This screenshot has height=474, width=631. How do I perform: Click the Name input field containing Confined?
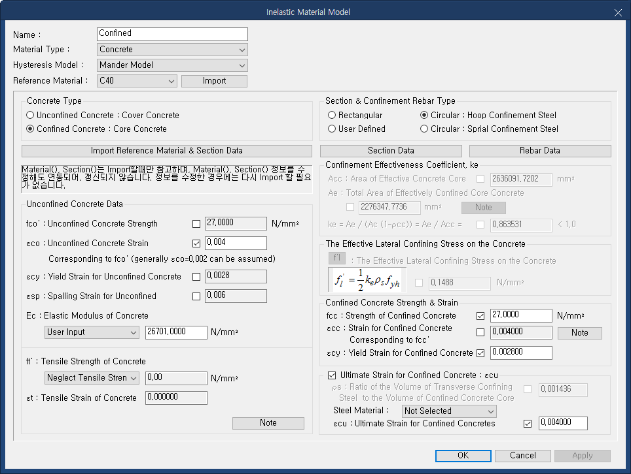tap(172, 34)
